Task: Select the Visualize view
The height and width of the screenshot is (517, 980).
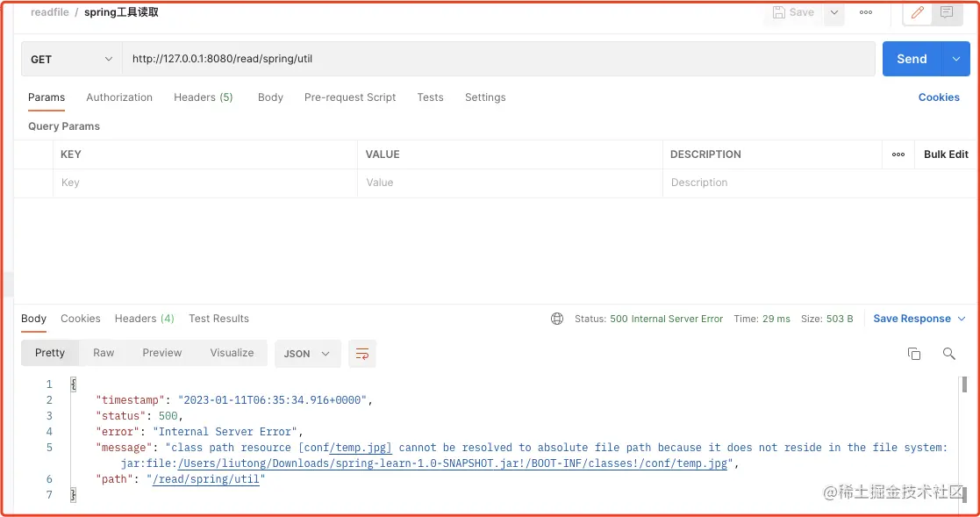Action: point(232,353)
